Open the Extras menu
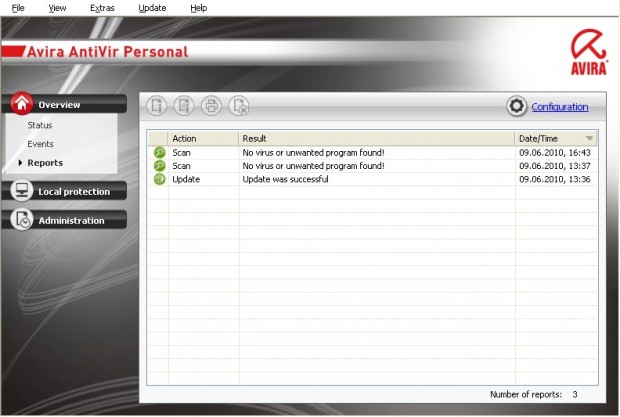Screen dimensions: 620x417 coord(102,8)
